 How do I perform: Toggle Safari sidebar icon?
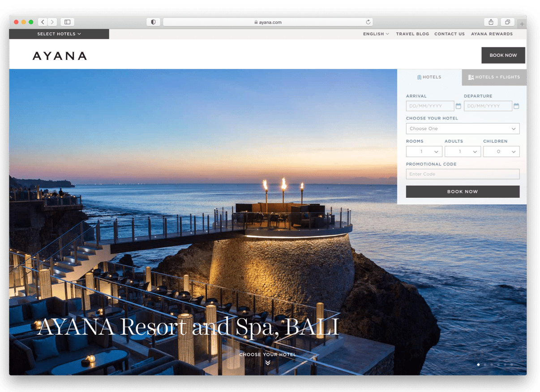point(67,22)
